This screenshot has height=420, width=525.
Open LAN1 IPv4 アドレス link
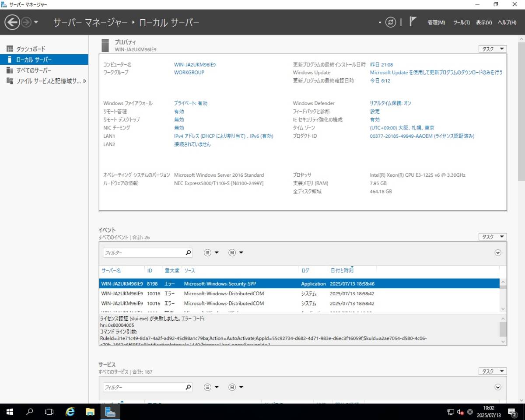[224, 136]
